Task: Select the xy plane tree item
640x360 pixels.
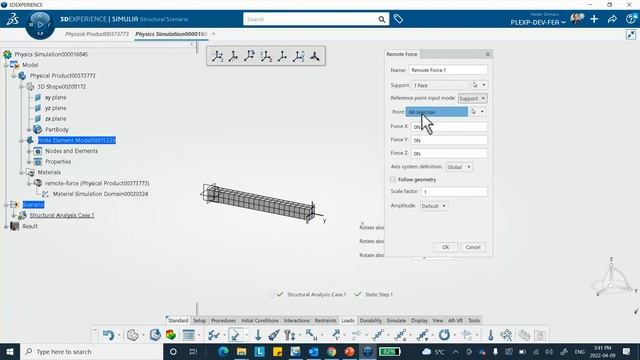Action: coord(56,98)
